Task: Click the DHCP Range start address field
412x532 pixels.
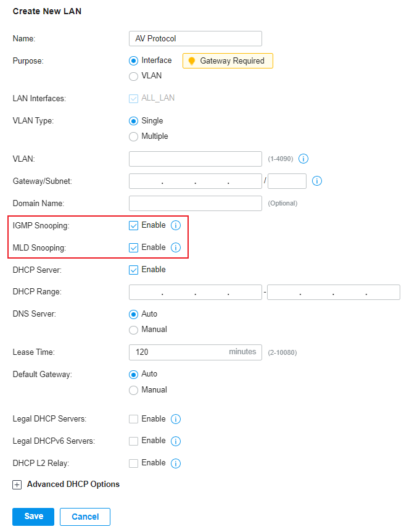Action: pyautogui.click(x=196, y=292)
